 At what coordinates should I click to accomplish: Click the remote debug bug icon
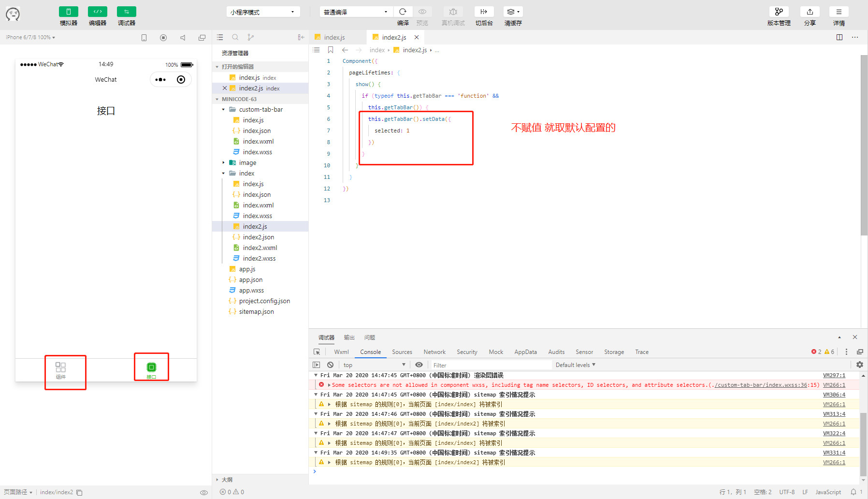point(453,12)
